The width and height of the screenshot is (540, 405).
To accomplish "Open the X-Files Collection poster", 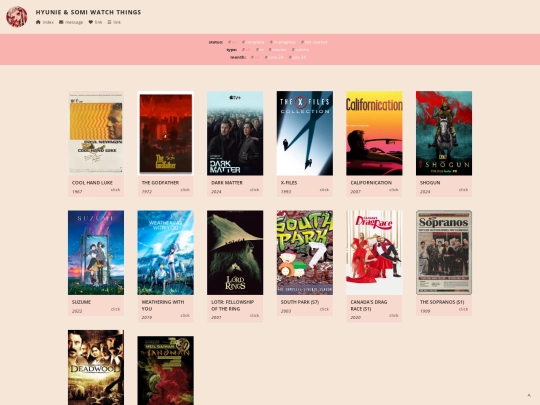I will pos(305,133).
